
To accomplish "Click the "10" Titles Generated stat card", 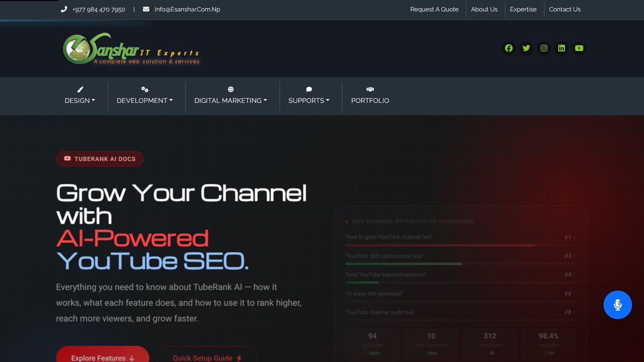I will click(431, 344).
